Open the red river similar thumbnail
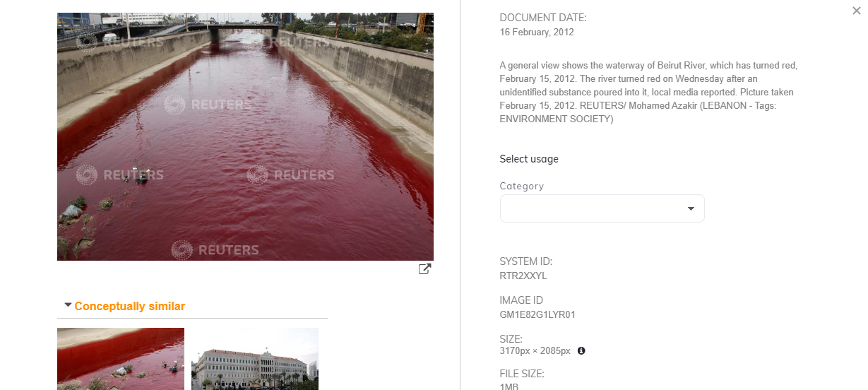Screen dimensions: 868x390 (x=121, y=359)
